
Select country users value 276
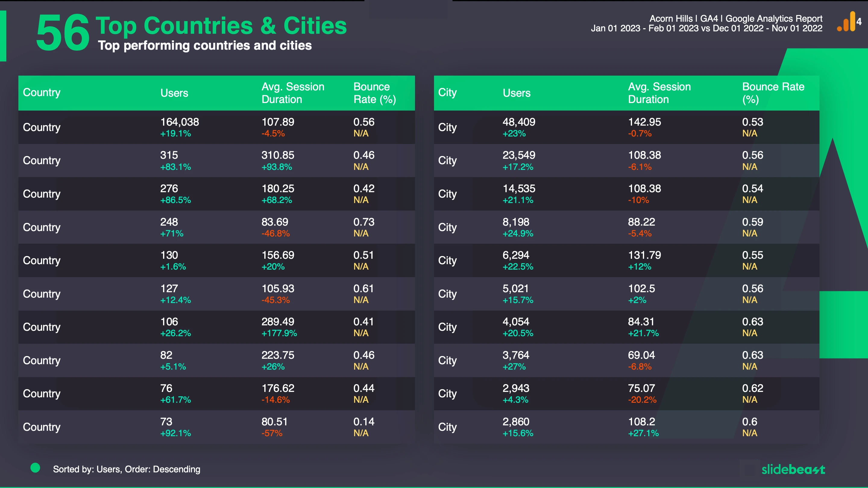pyautogui.click(x=169, y=189)
